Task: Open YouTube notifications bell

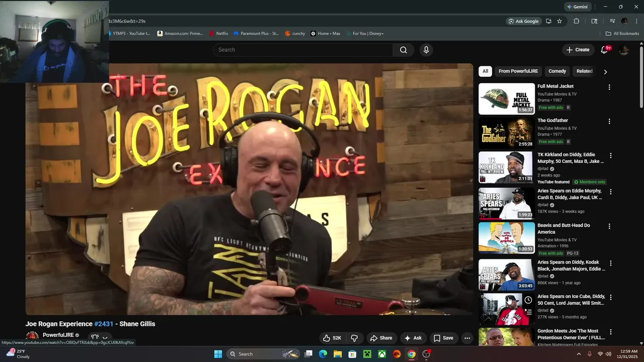Action: coord(605,50)
